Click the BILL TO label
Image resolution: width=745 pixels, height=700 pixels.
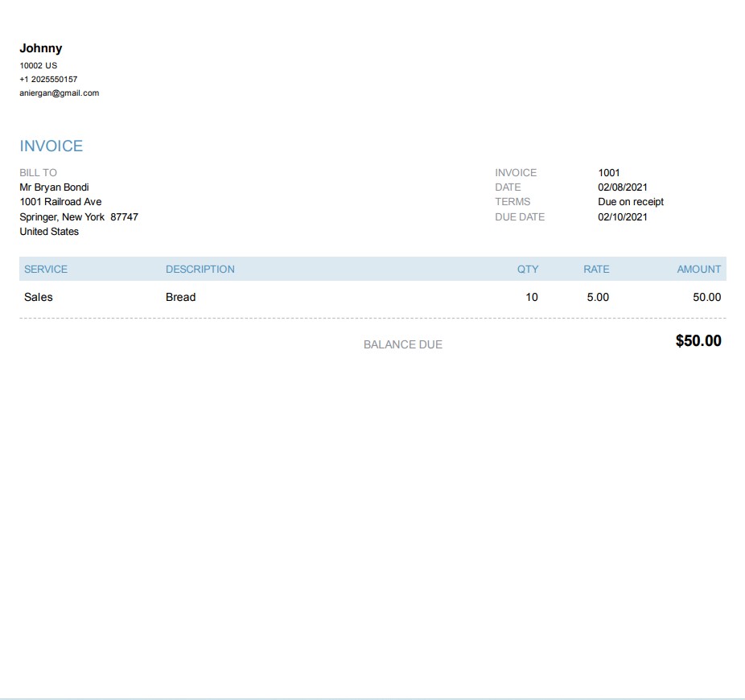tap(38, 172)
